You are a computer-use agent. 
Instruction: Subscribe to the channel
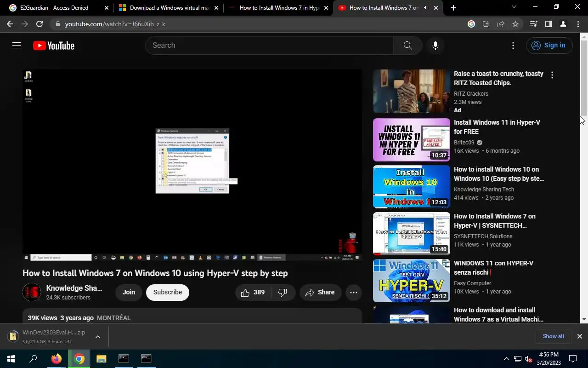[168, 292]
